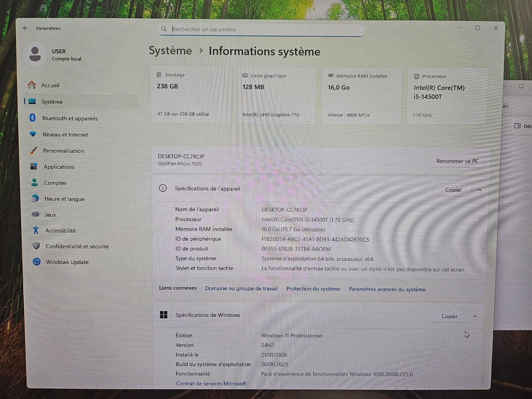Open the Réseau et Internet Wi-Fi icon
532x399 pixels.
point(33,134)
